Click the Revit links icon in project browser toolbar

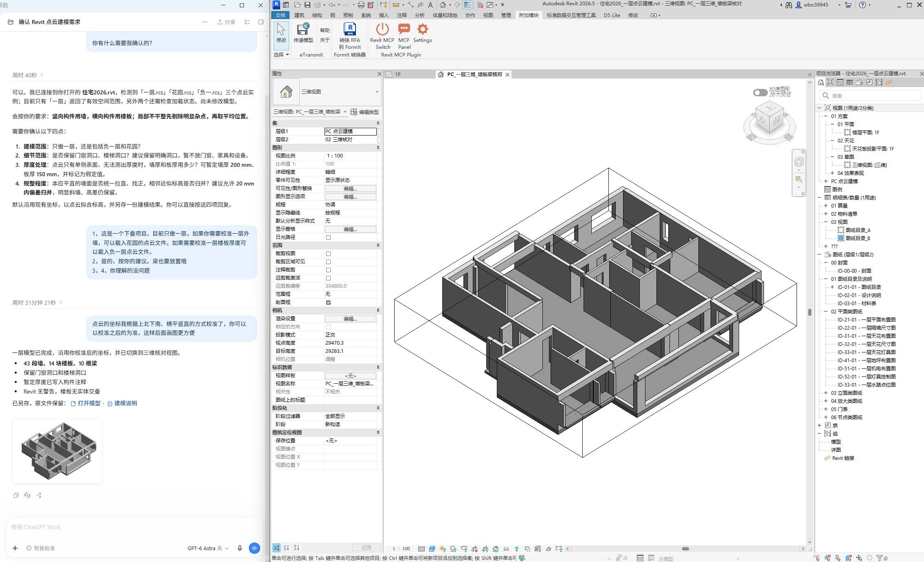[889, 83]
